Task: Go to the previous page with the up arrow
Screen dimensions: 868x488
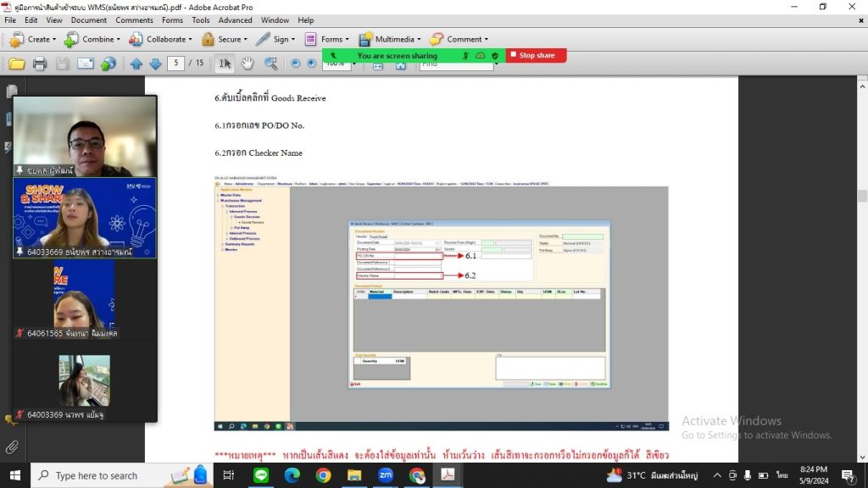Action: point(136,64)
